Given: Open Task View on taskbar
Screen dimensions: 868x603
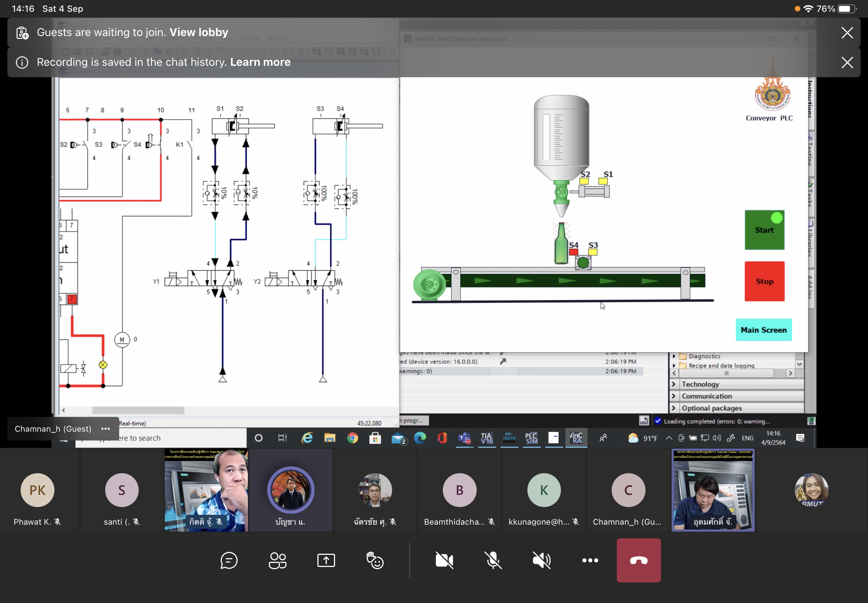Looking at the screenshot, I should 282,438.
